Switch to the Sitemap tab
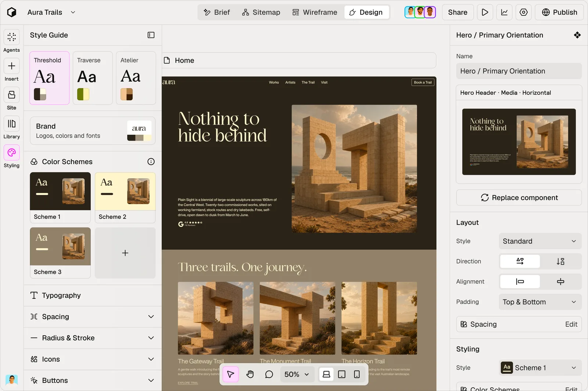 coord(261,12)
